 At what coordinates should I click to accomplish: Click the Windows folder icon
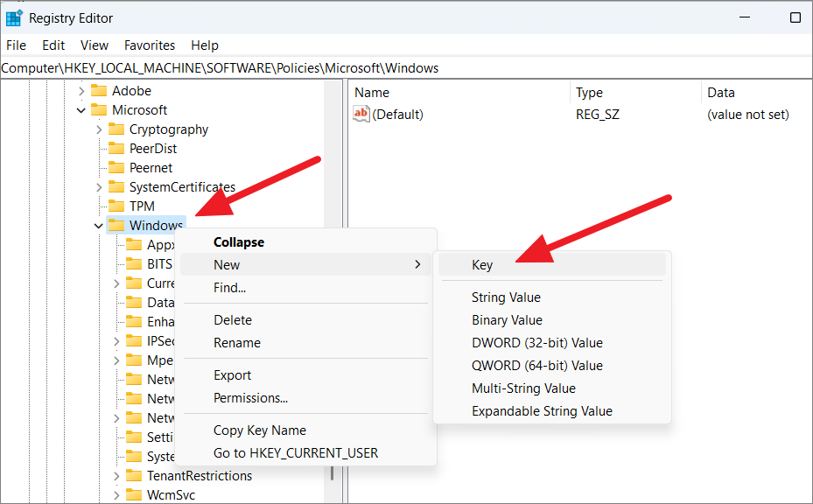coord(116,225)
